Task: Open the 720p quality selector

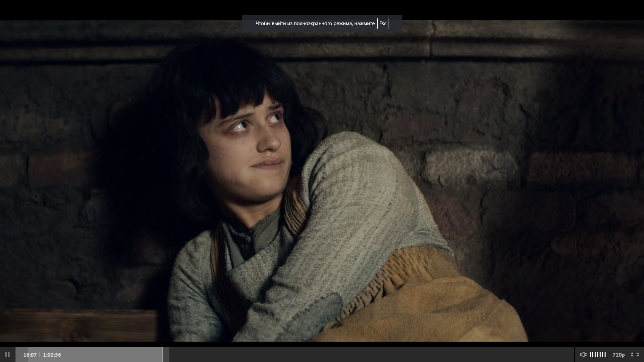Action: pos(619,355)
